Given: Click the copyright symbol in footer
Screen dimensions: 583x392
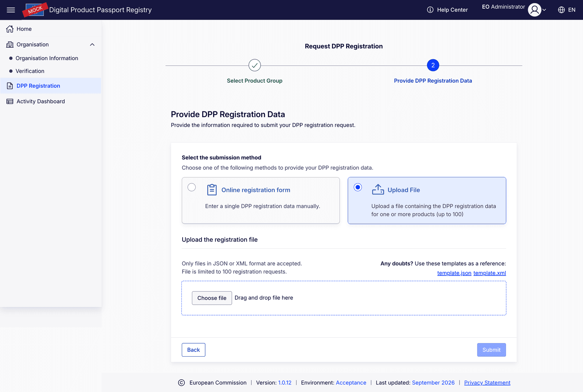Looking at the screenshot, I should point(181,383).
